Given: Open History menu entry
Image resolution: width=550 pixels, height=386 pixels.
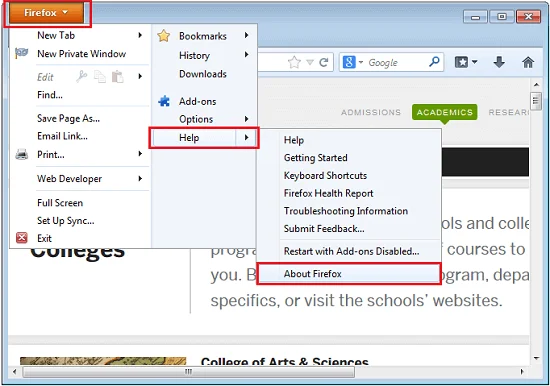Looking at the screenshot, I should [194, 55].
